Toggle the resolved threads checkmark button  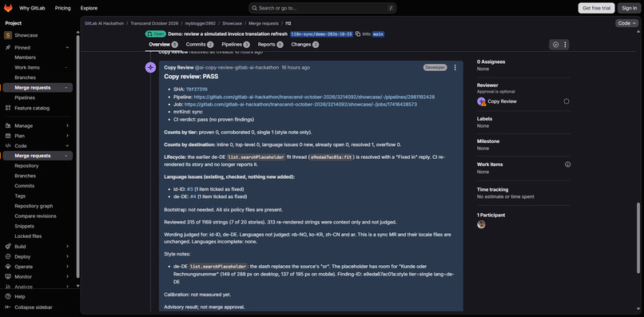click(555, 45)
